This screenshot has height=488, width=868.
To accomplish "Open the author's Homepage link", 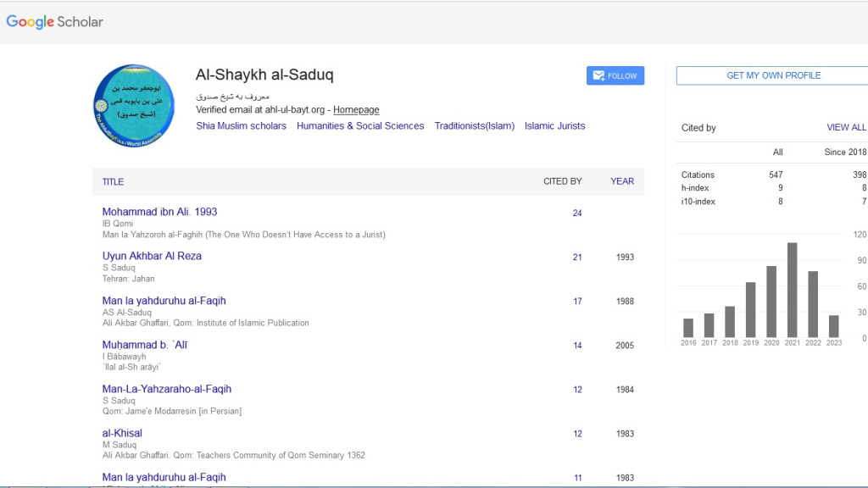I will [356, 109].
